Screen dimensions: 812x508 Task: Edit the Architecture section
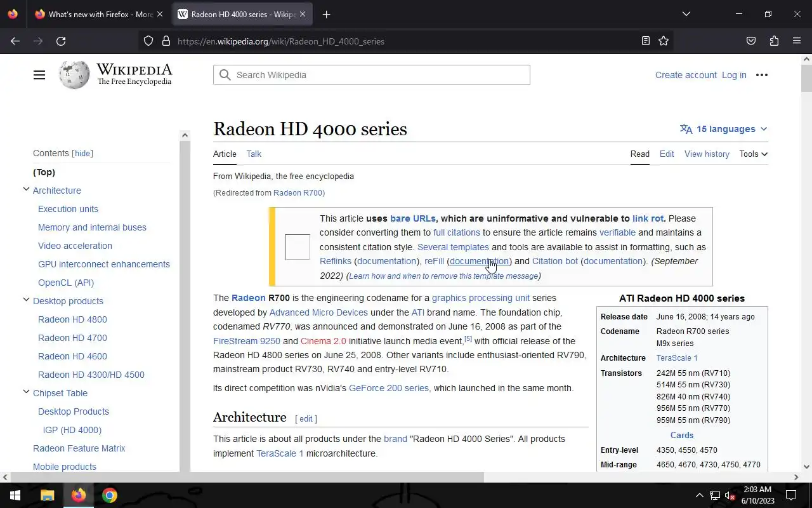click(306, 419)
